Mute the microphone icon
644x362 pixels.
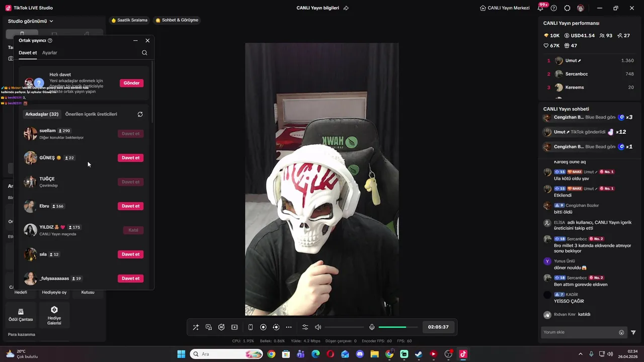pos(372,327)
